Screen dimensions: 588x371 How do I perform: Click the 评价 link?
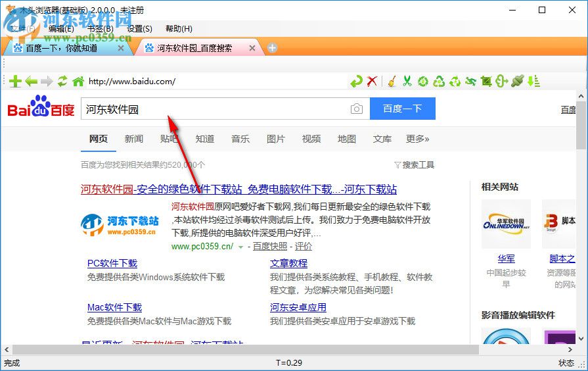pos(304,246)
